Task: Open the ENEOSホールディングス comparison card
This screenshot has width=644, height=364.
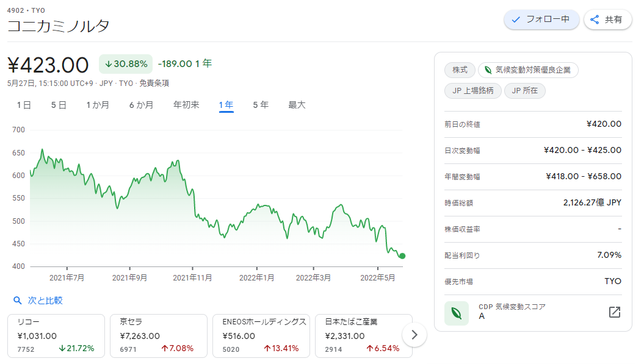Action: (x=261, y=336)
